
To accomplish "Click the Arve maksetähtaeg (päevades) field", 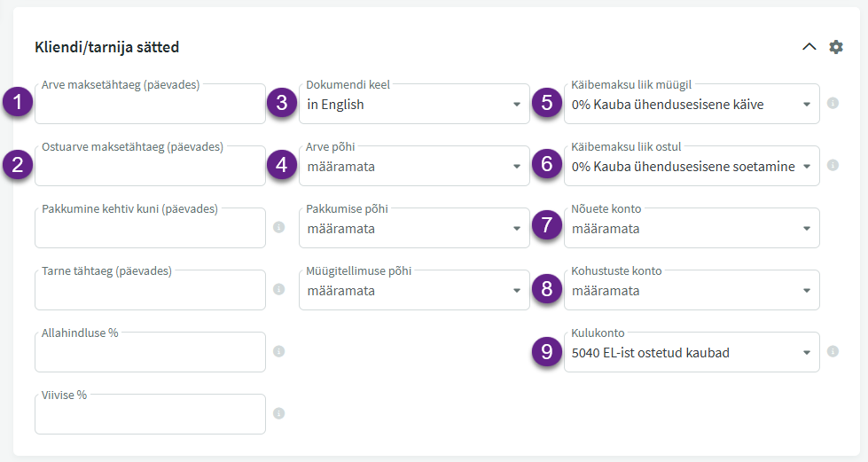I will point(150,106).
